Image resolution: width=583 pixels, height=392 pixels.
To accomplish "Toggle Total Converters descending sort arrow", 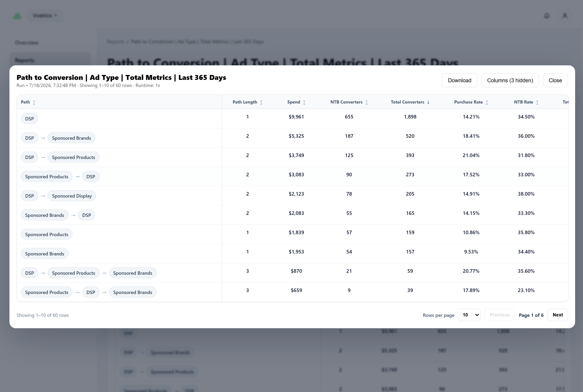I will [x=428, y=102].
